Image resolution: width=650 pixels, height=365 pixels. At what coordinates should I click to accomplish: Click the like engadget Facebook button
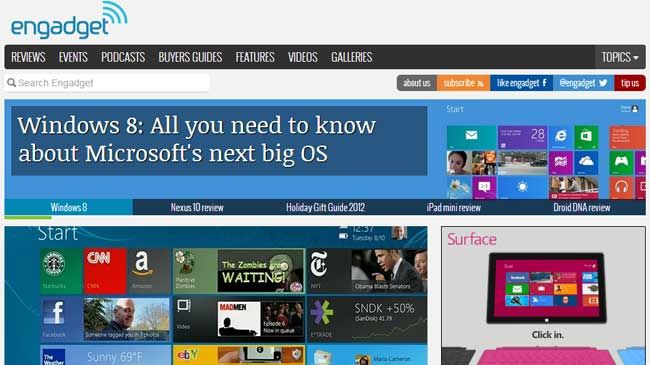pos(521,83)
